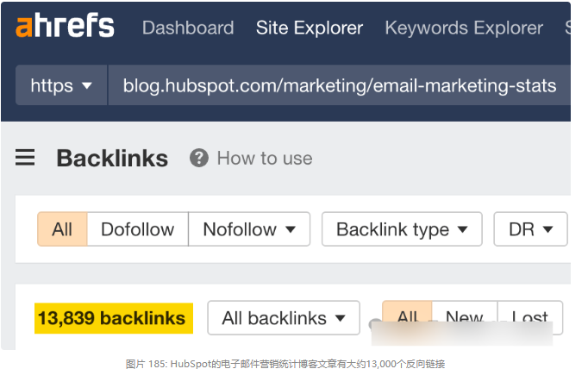This screenshot has width=588, height=369.
Task: Open the Dashboard menu item
Action: [x=188, y=28]
